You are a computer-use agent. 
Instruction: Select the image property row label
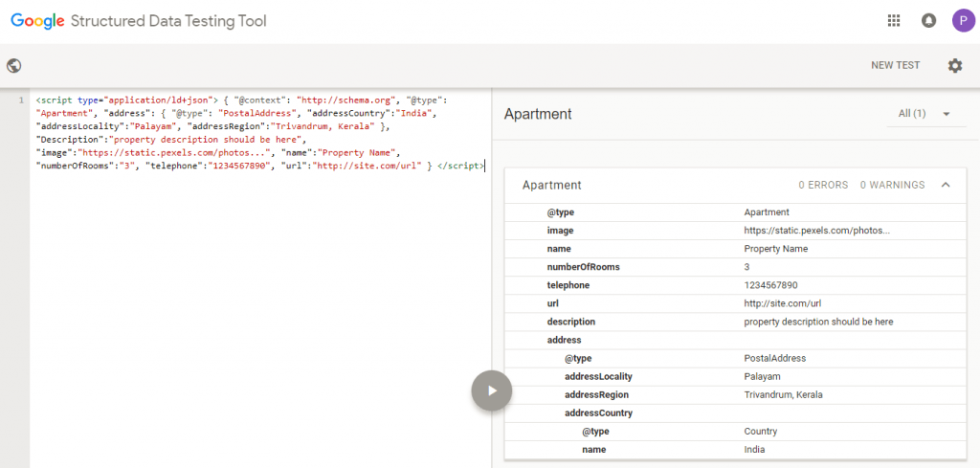[x=560, y=231]
